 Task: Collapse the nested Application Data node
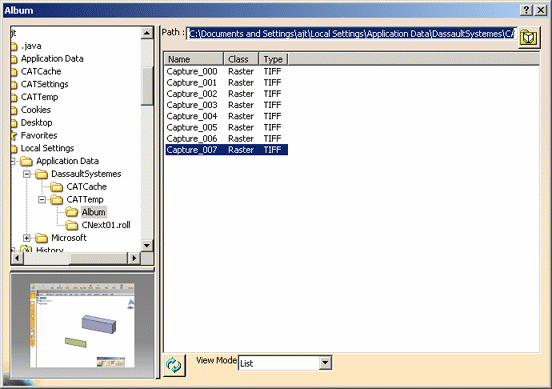[13, 161]
